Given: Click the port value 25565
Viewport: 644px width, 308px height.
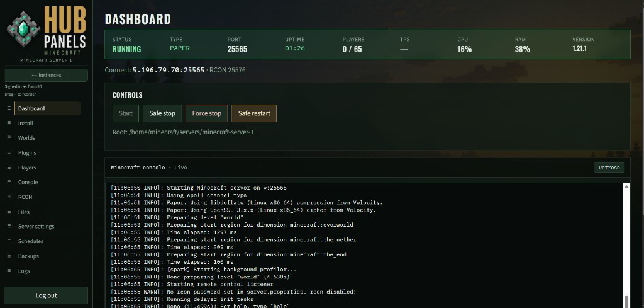Looking at the screenshot, I should coord(237,49).
